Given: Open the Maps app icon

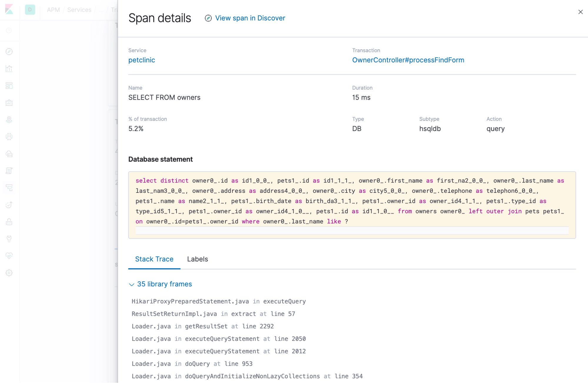Looking at the screenshot, I should [9, 120].
